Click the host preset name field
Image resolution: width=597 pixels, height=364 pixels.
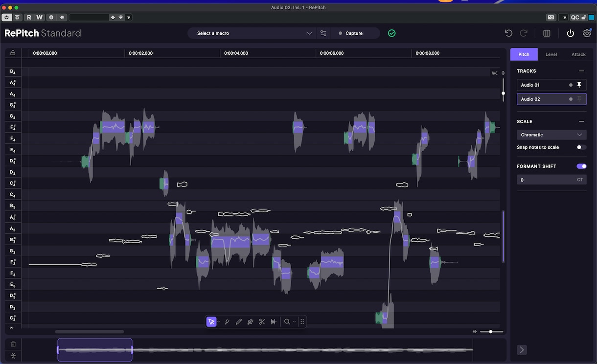click(89, 17)
